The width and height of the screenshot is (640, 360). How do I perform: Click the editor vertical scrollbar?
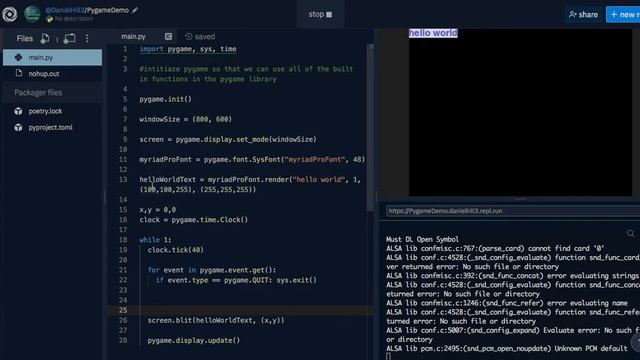tap(371, 127)
